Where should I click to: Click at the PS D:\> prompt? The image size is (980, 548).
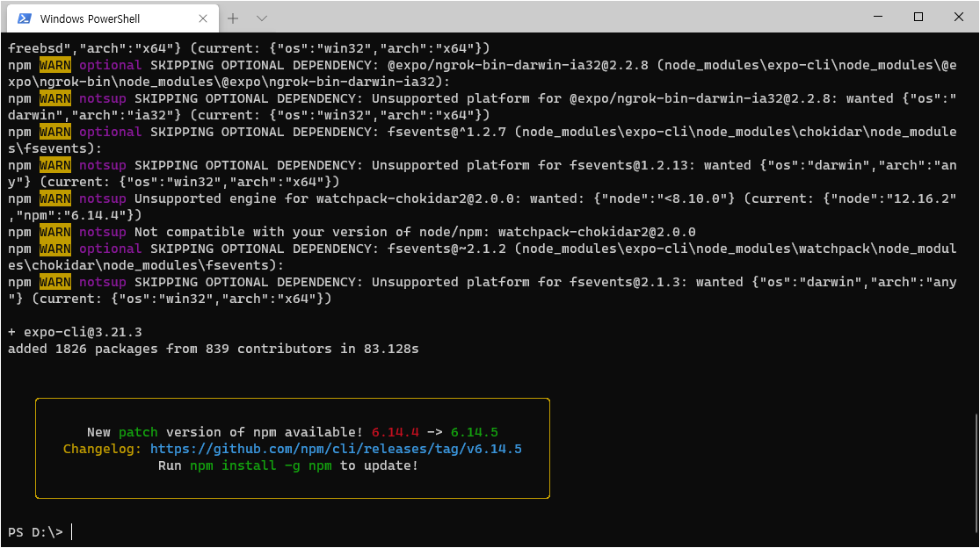coord(36,532)
